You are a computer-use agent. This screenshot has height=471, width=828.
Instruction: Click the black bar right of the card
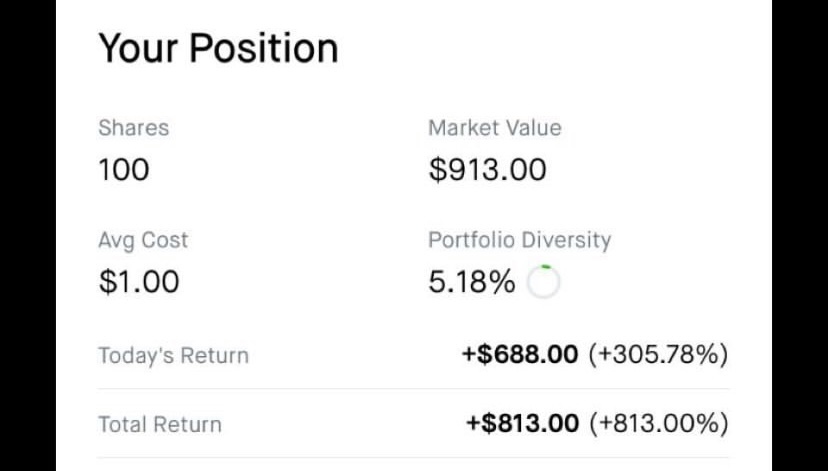pos(800,235)
